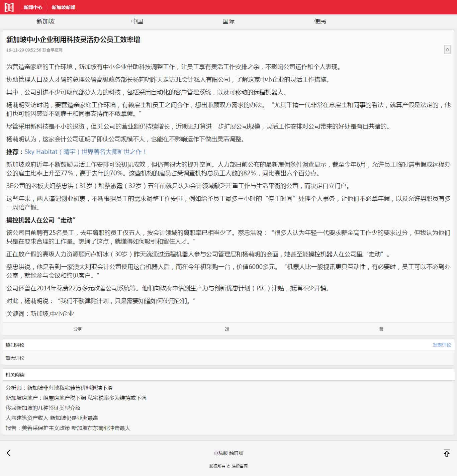Click the article title 新加坡中小企业利用科技灵活办公员工效率增
The width and height of the screenshot is (457, 476).
(73, 39)
